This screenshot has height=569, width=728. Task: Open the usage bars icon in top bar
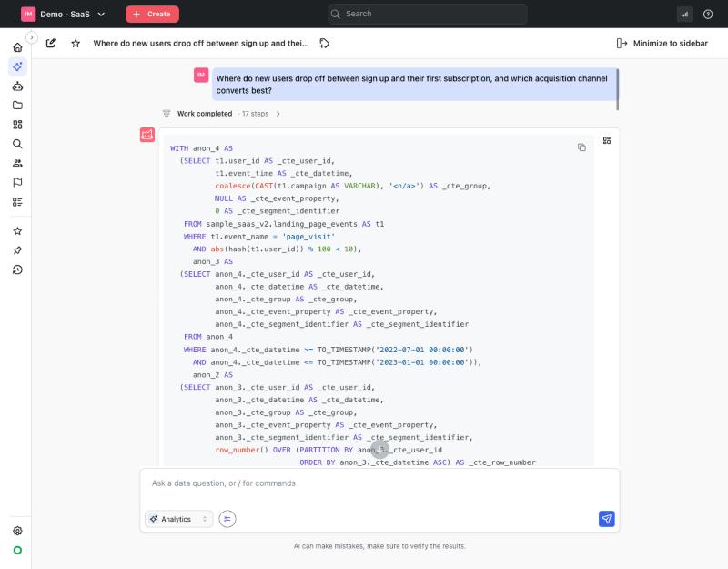tap(685, 14)
